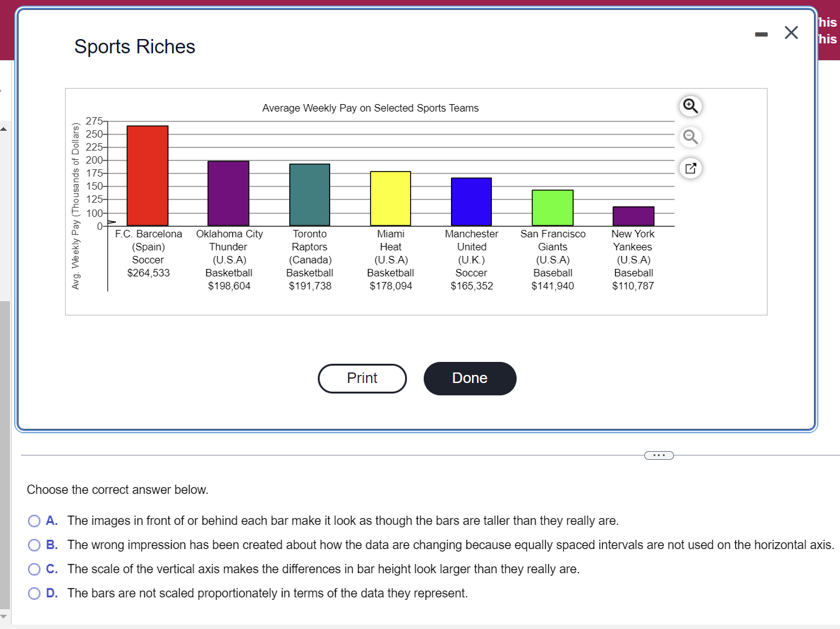Click the yellow Miami Heat bar
840x629 pixels.
click(x=390, y=198)
